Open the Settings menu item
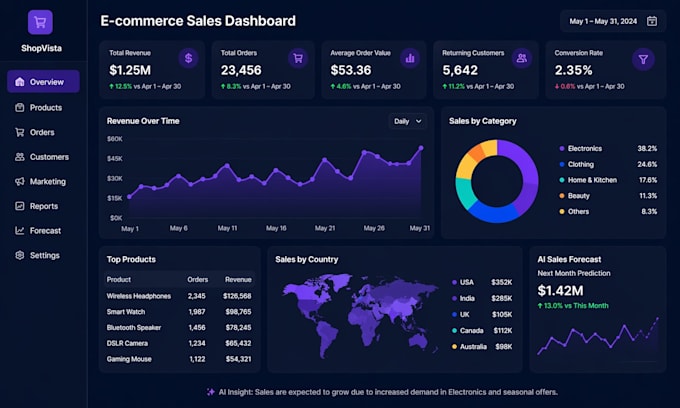Viewport: 680px width, 408px height. tap(43, 255)
